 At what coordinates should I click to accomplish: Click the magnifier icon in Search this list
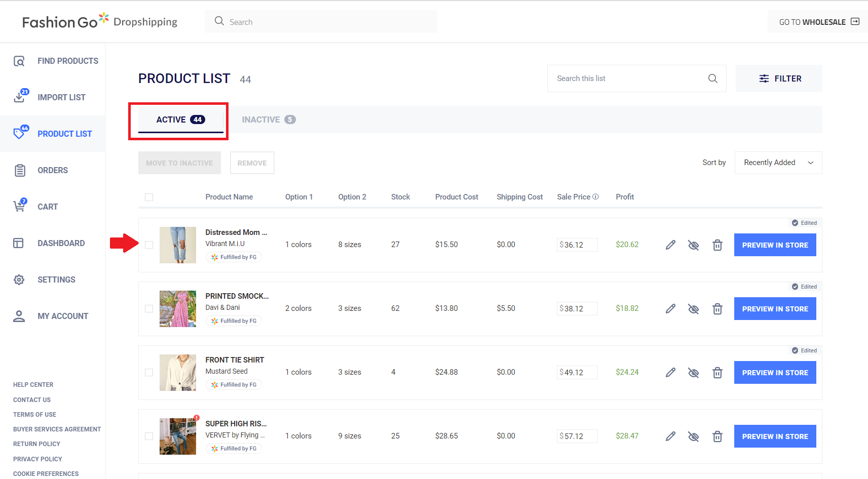(712, 78)
